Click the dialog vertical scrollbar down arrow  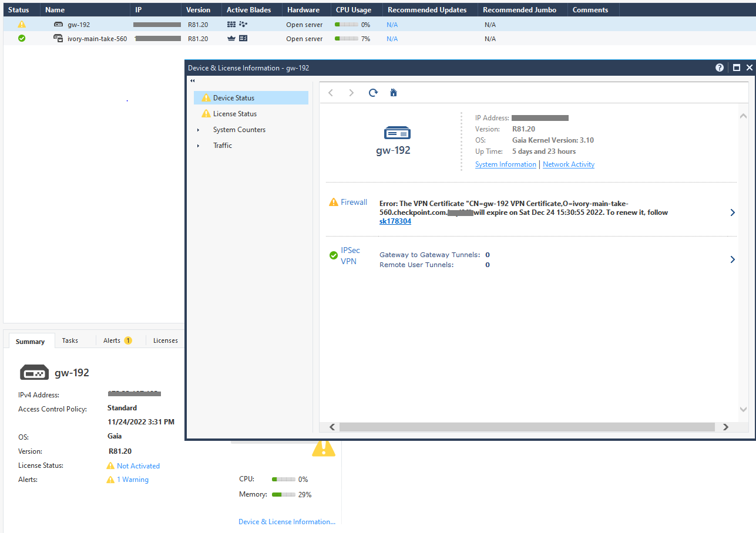(x=743, y=409)
